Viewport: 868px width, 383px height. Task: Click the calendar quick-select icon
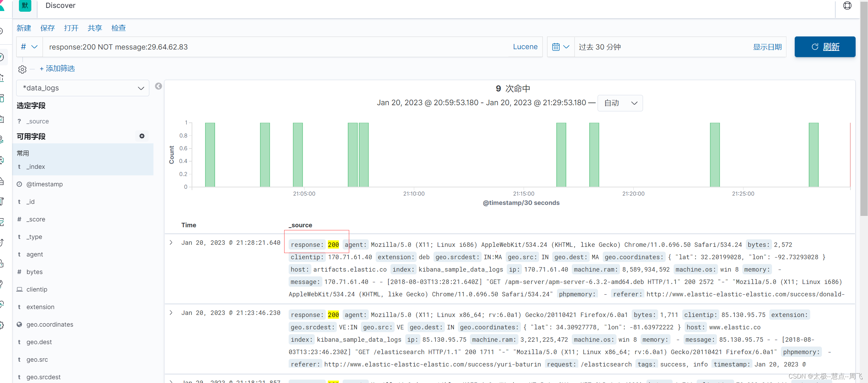click(x=560, y=47)
